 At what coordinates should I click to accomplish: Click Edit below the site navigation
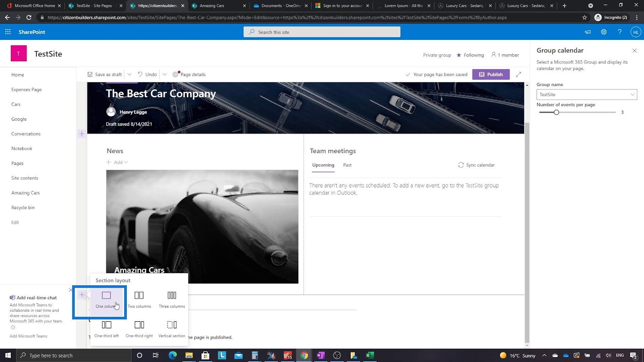(15, 222)
